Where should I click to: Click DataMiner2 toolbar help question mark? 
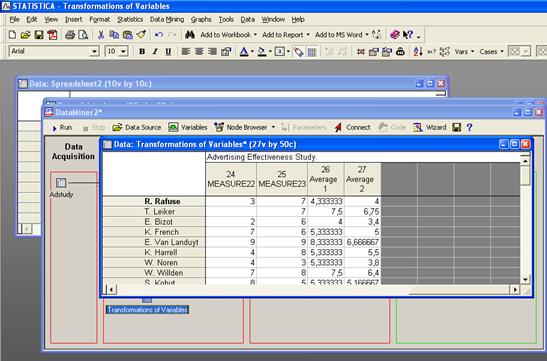(x=469, y=128)
